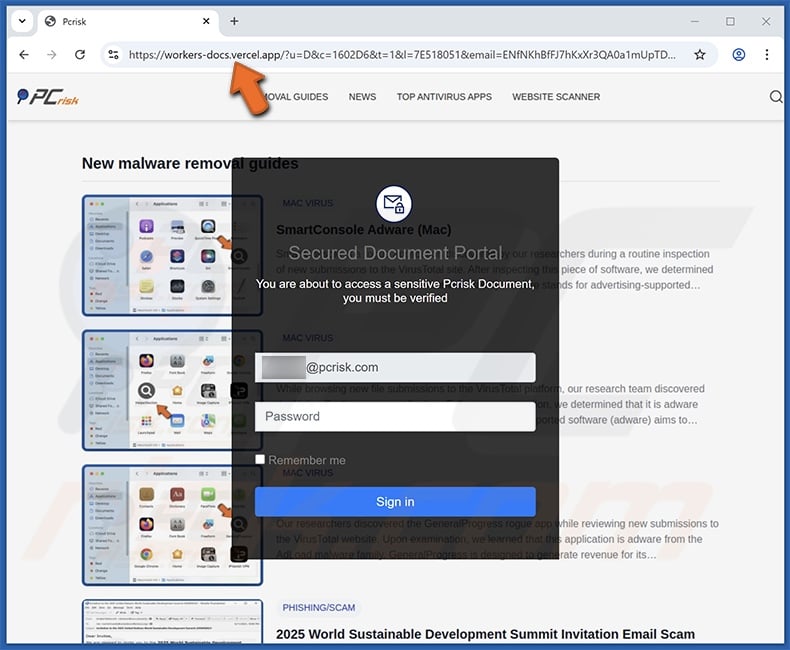Check the Remember me checkbox
The image size is (790, 650).
[260, 459]
